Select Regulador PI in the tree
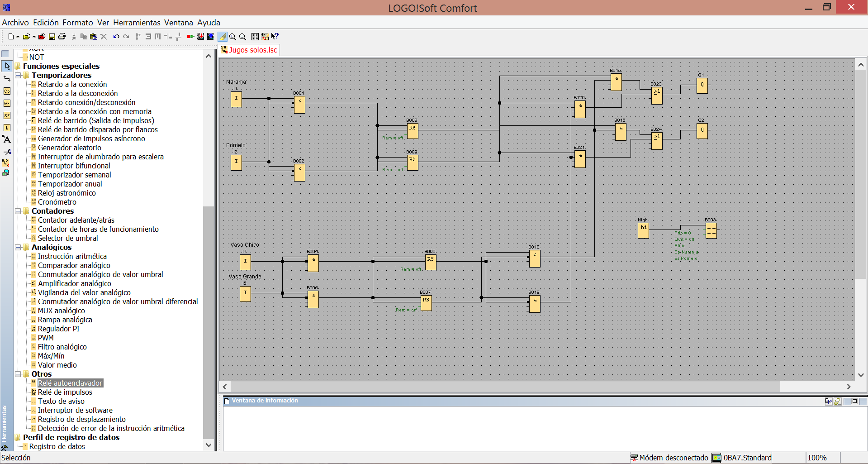Image resolution: width=868 pixels, height=464 pixels. [x=58, y=329]
